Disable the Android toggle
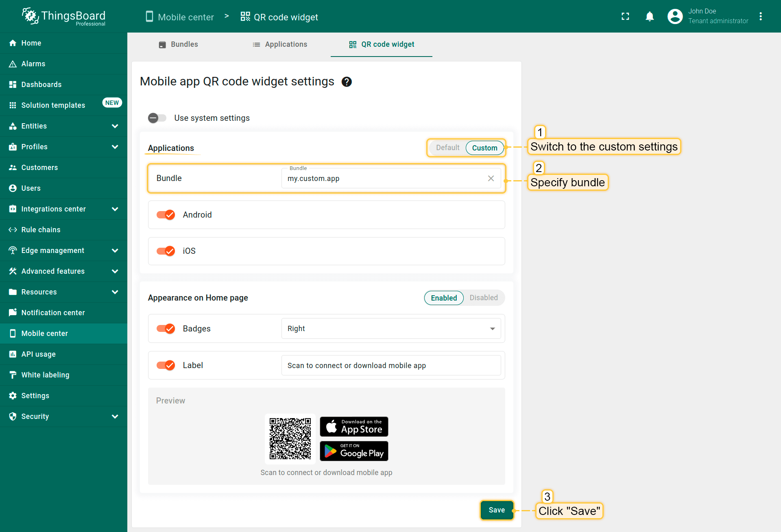Screen dimensions: 781x532 tap(166, 215)
